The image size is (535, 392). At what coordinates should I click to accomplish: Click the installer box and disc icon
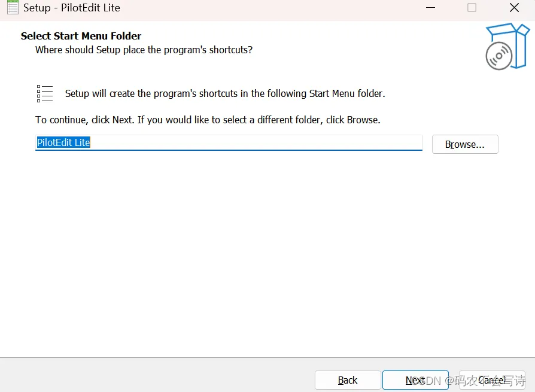tap(507, 47)
